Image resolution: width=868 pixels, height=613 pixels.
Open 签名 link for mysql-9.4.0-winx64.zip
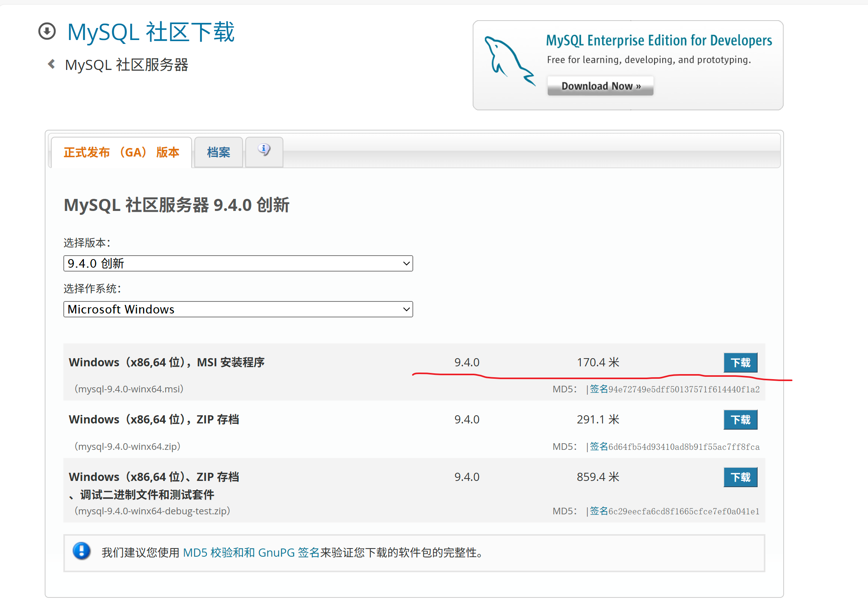(x=599, y=446)
